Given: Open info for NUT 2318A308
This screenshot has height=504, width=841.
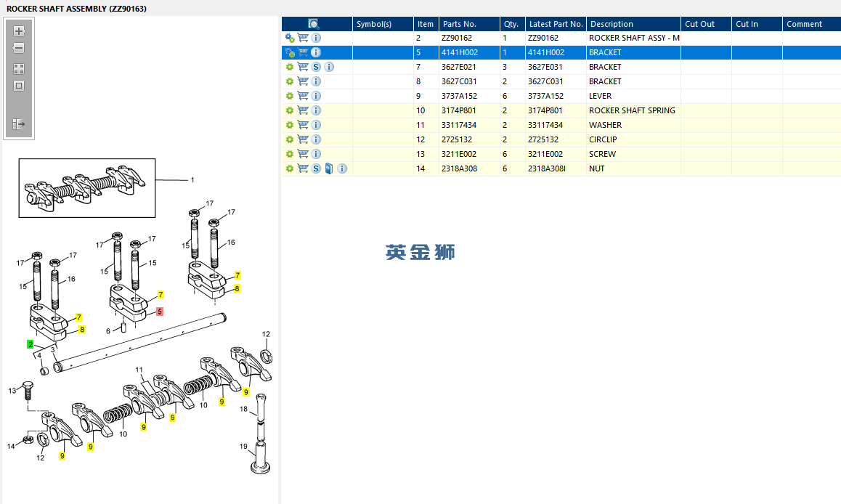Looking at the screenshot, I should tap(341, 168).
